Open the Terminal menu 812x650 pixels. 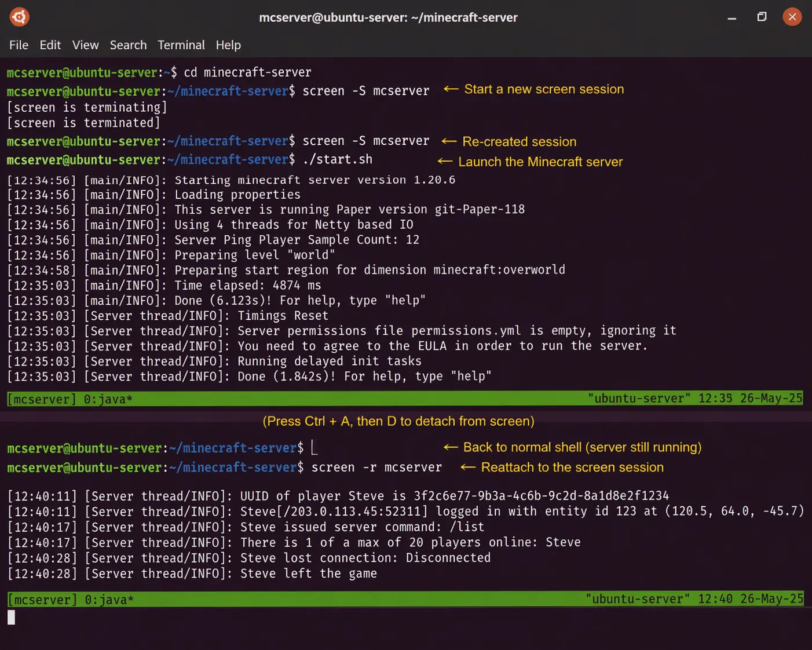pos(181,45)
